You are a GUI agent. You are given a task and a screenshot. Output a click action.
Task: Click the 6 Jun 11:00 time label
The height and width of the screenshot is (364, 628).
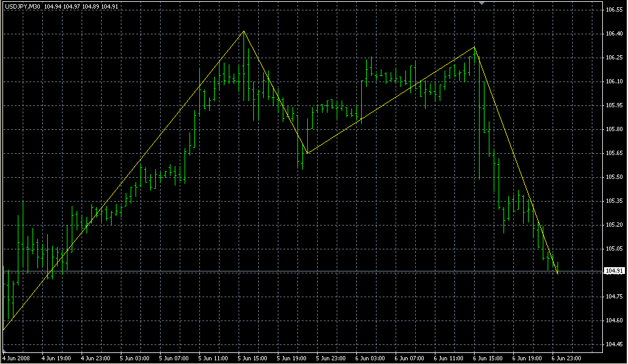point(449,358)
